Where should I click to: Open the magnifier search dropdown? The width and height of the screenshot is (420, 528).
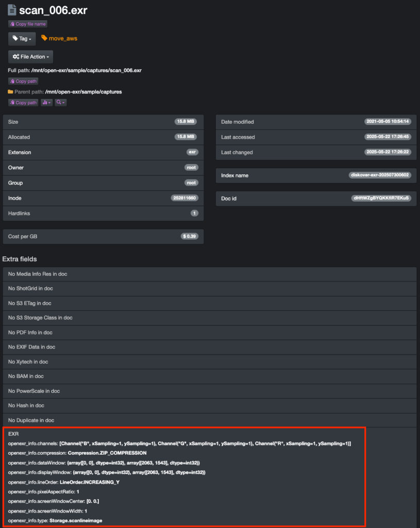tap(60, 103)
